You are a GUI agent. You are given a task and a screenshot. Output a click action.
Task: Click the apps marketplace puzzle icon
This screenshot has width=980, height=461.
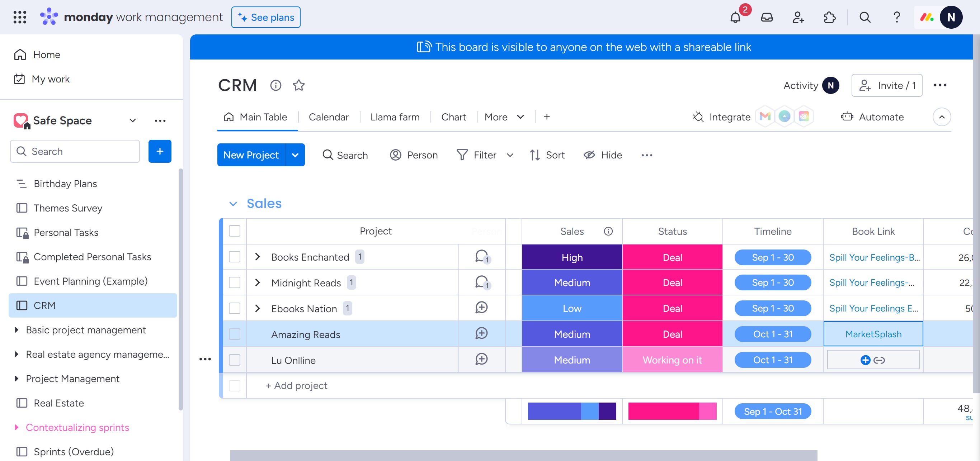tap(829, 18)
